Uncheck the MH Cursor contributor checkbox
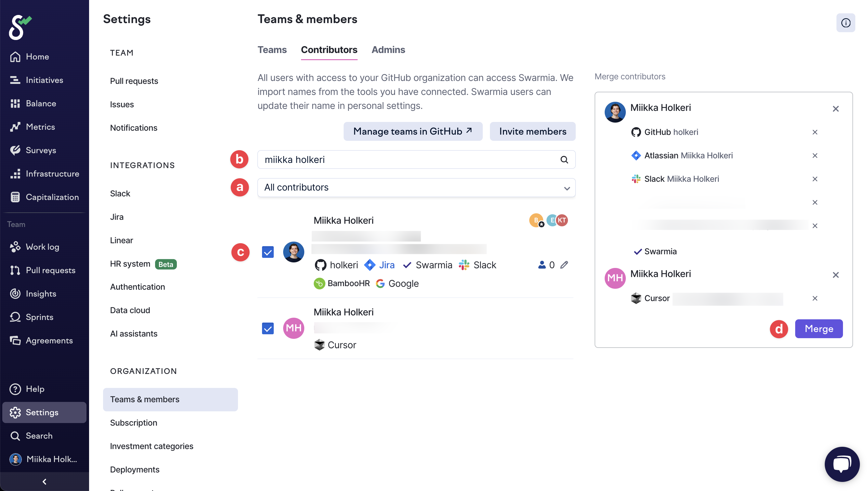Screen dimensions: 868x491 click(x=268, y=328)
